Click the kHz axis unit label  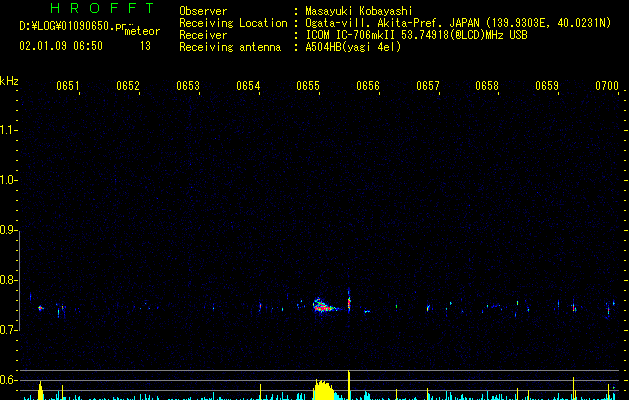9,81
